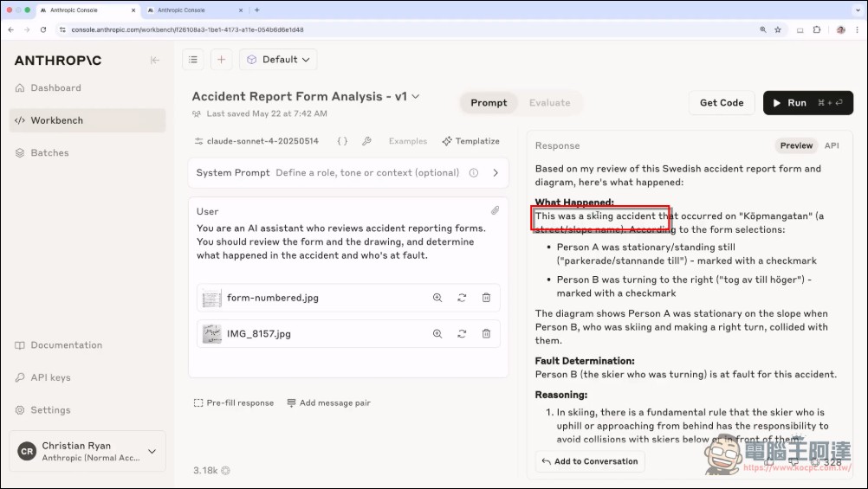
Task: Preview form-numbered.jpg with zoom icon
Action: 437,298
